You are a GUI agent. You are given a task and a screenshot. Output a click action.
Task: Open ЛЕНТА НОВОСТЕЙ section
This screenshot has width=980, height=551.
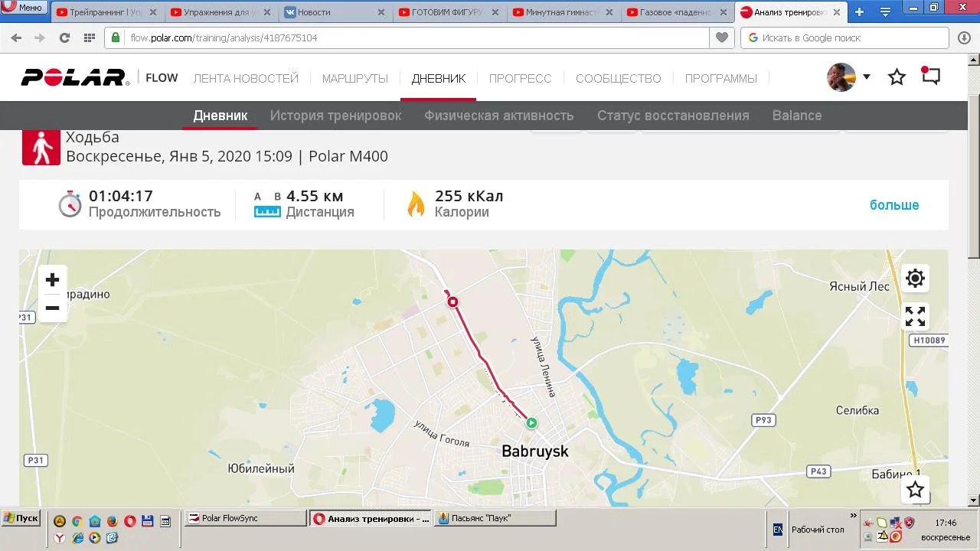246,78
